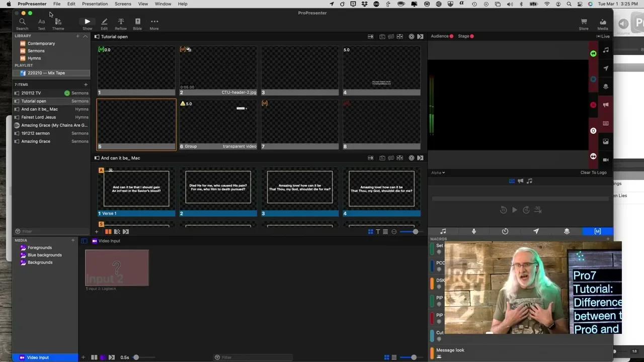Open the More toolbar menu
The width and height of the screenshot is (644, 362).
154,24
